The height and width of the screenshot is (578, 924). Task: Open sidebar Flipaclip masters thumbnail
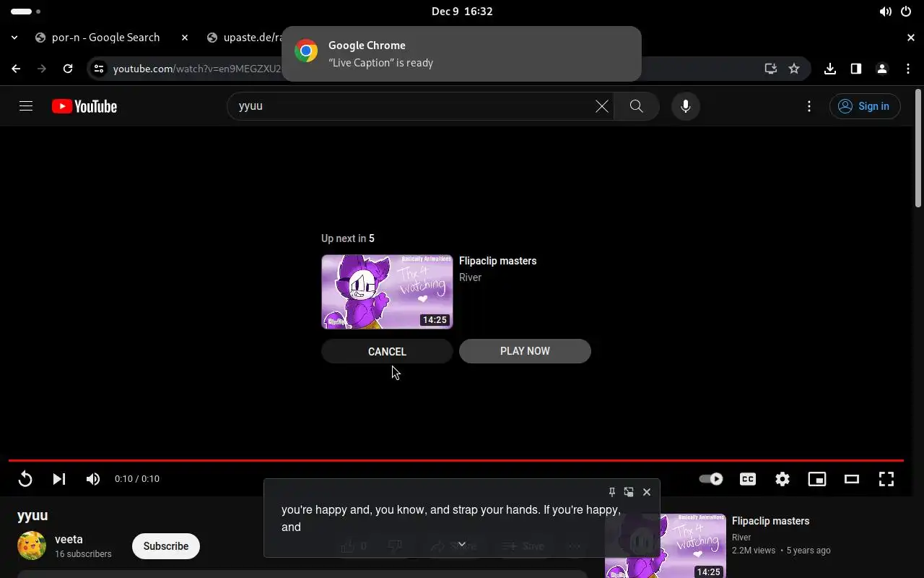666,545
